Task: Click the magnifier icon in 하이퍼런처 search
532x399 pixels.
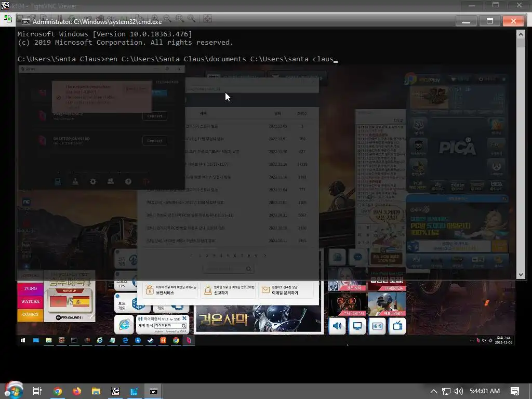Action: click(x=184, y=326)
